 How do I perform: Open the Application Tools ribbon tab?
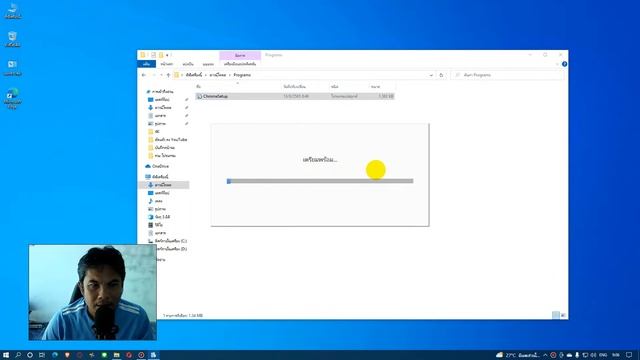(x=240, y=64)
